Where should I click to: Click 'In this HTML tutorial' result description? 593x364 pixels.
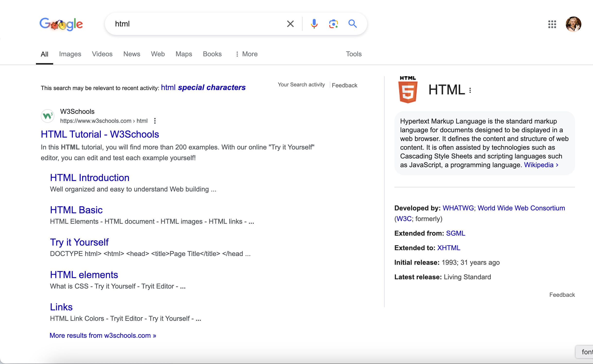click(x=178, y=153)
